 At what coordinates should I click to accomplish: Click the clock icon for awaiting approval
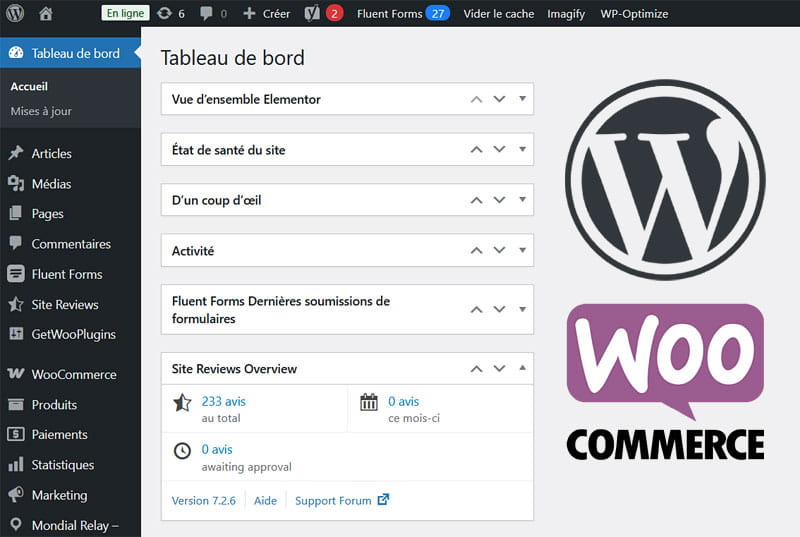(x=182, y=451)
